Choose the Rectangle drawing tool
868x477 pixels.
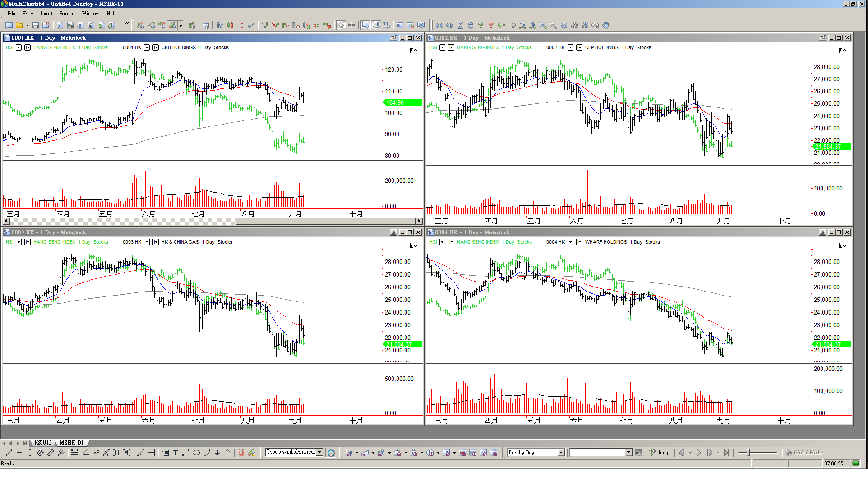[185, 453]
